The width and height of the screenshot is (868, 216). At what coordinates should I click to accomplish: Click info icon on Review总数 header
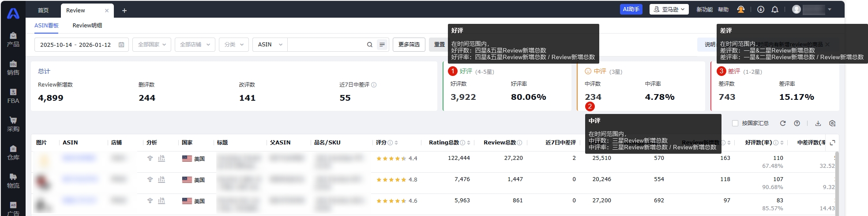coord(519,143)
